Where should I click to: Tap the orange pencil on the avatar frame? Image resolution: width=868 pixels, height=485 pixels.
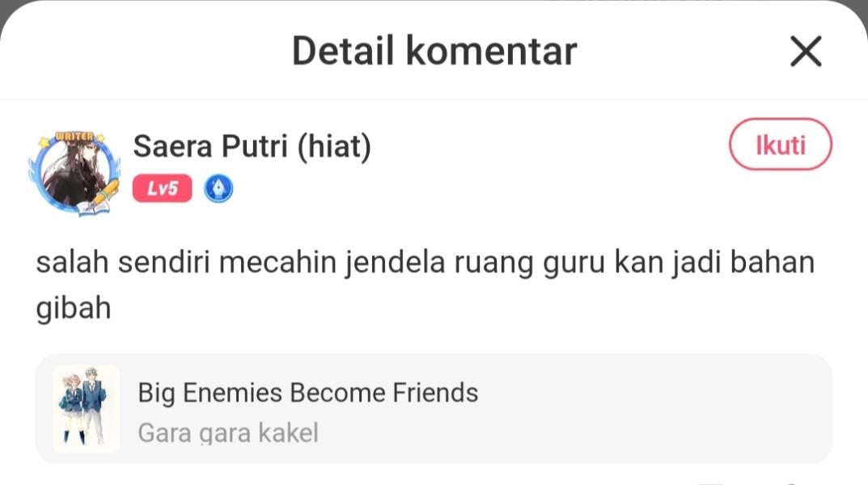[x=106, y=192]
